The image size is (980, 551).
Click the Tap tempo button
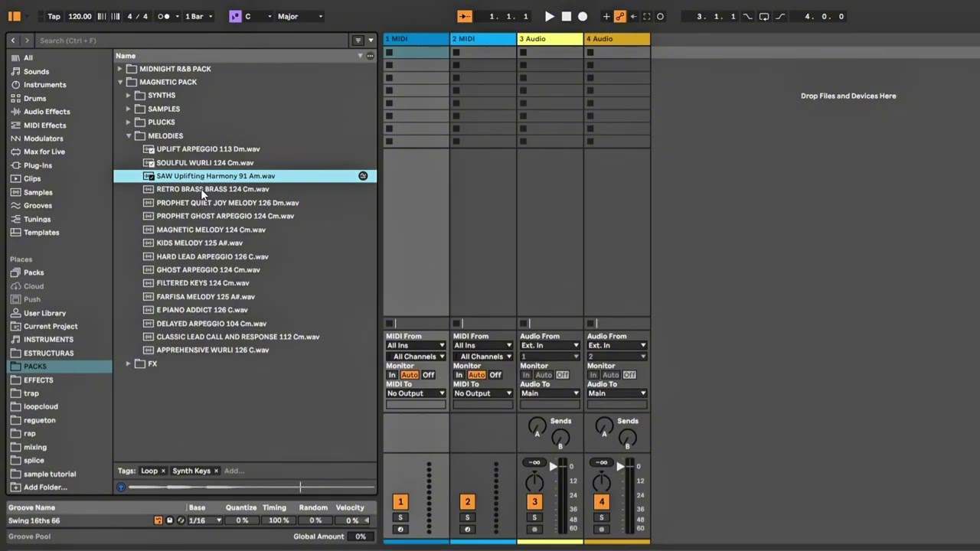coord(54,16)
